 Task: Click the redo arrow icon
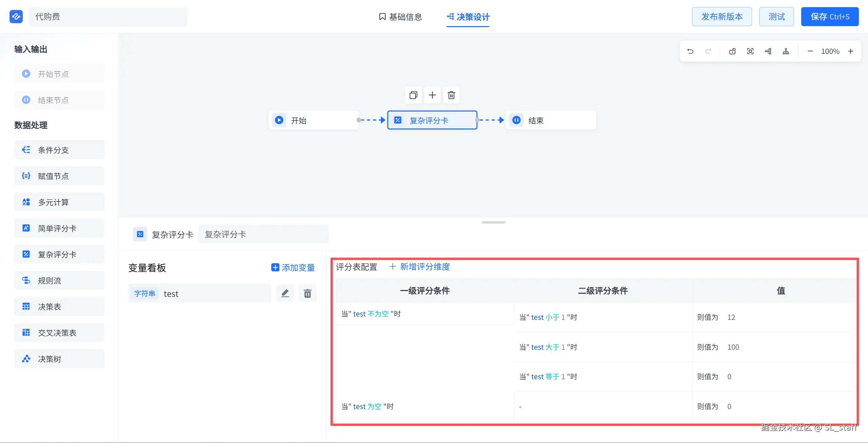coord(708,51)
